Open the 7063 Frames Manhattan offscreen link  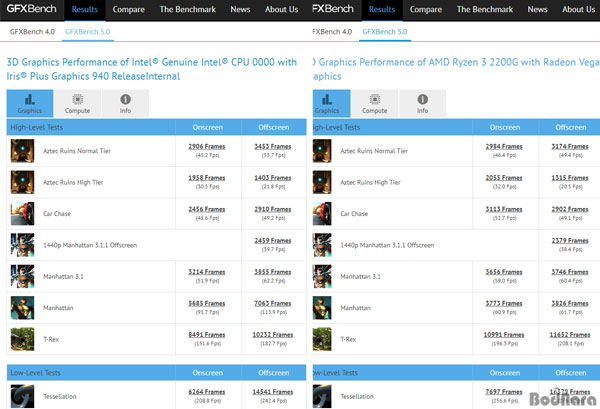pyautogui.click(x=273, y=303)
